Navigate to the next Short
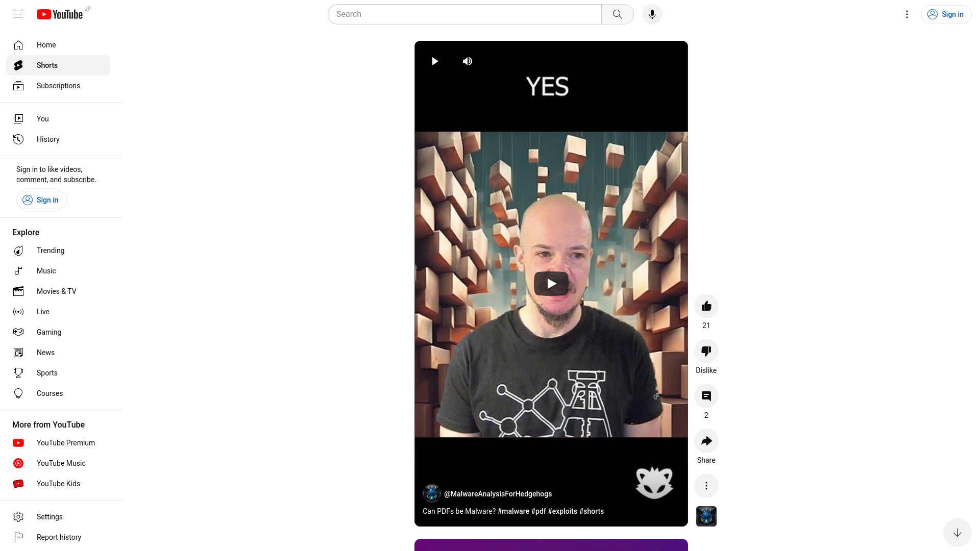 pos(957,533)
